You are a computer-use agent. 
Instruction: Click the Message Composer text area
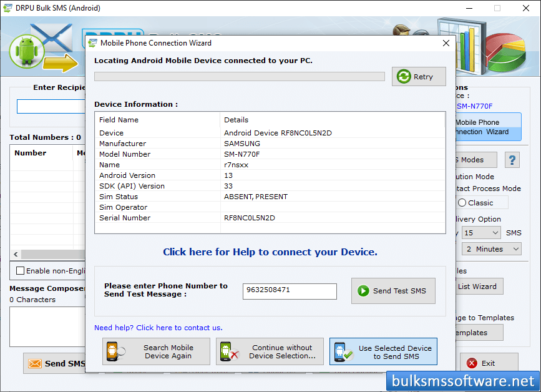click(47, 326)
